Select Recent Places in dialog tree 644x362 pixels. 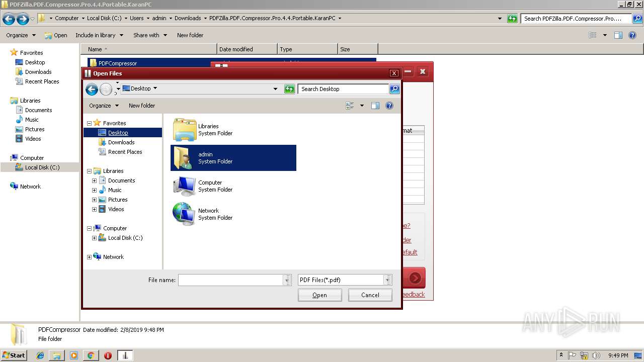point(125,152)
